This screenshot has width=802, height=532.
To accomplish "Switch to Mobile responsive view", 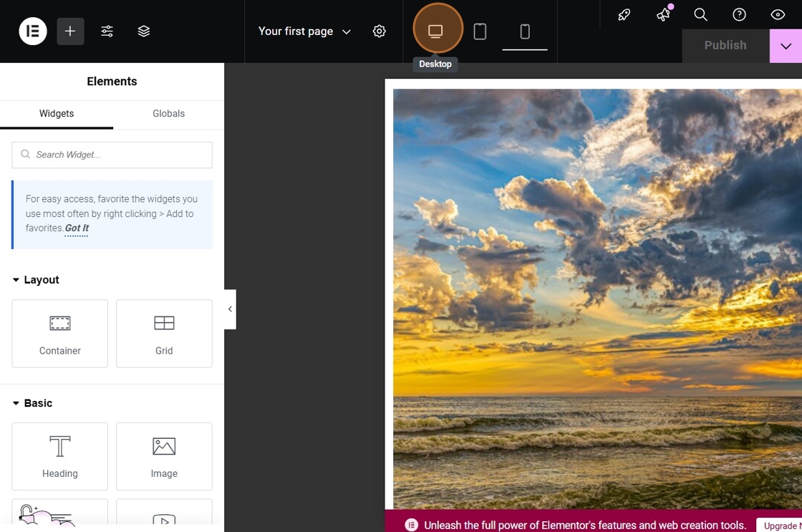I will [525, 32].
